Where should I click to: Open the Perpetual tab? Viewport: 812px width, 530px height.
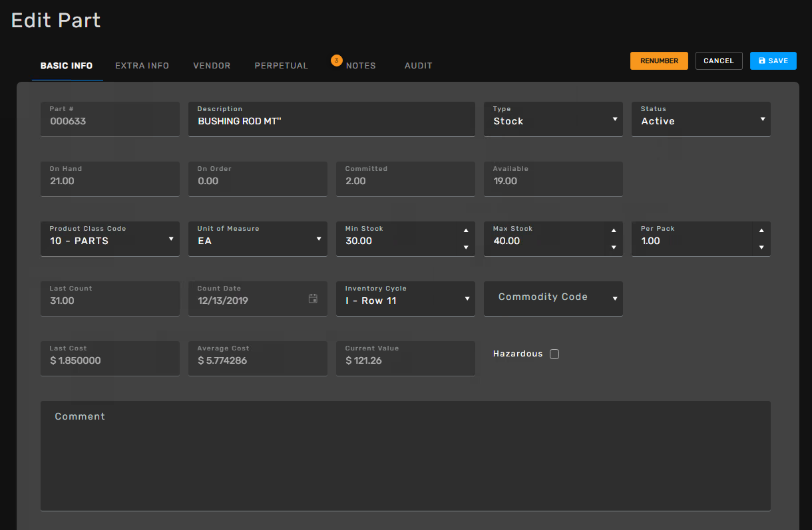(x=281, y=66)
